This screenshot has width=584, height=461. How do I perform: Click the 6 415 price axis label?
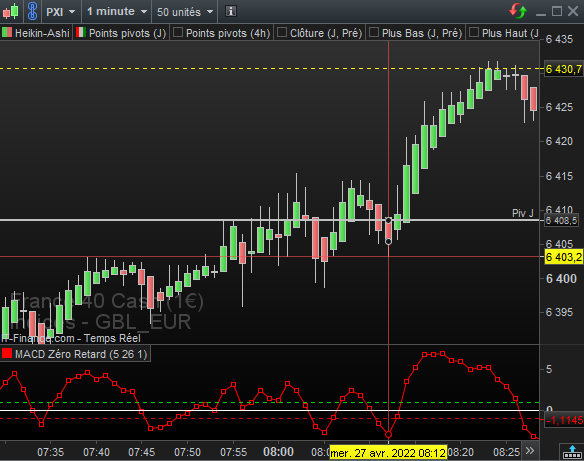559,176
